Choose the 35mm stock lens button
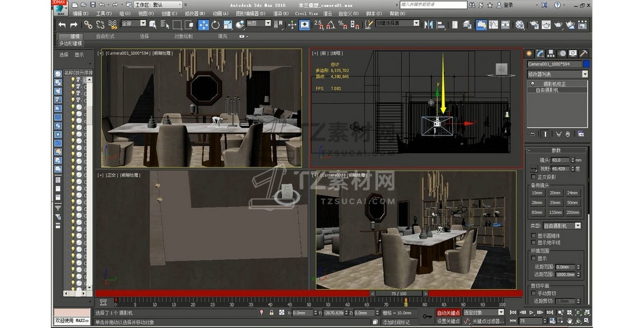This screenshot has width=644, height=328. pyautogui.click(x=555, y=202)
